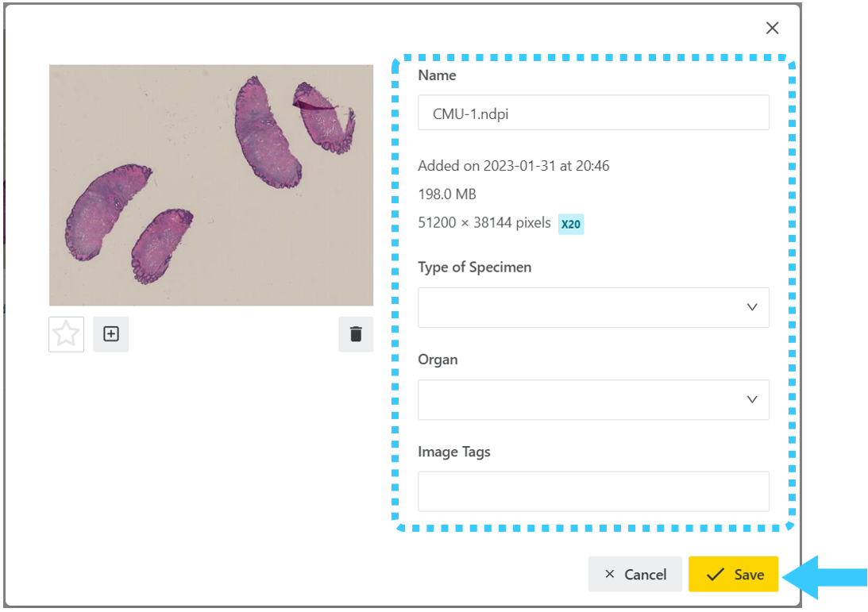This screenshot has height=612, width=868.
Task: Click the checkmark icon on Save
Action: click(x=716, y=575)
